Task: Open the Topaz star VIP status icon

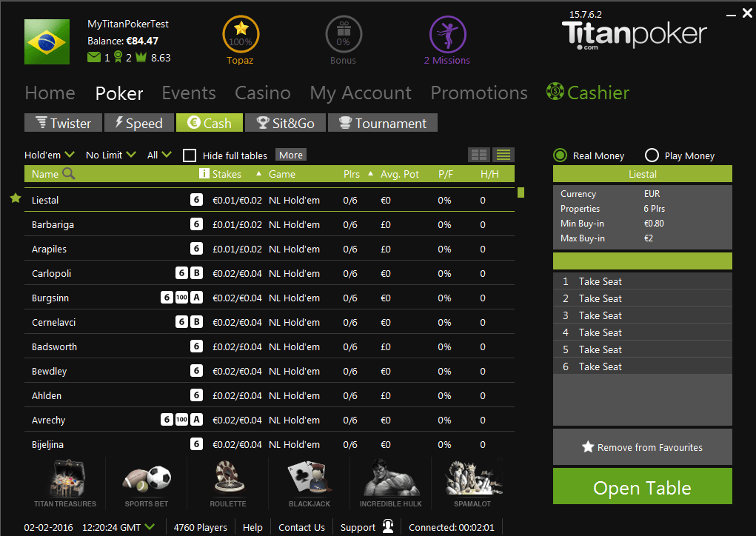Action: coord(241,34)
